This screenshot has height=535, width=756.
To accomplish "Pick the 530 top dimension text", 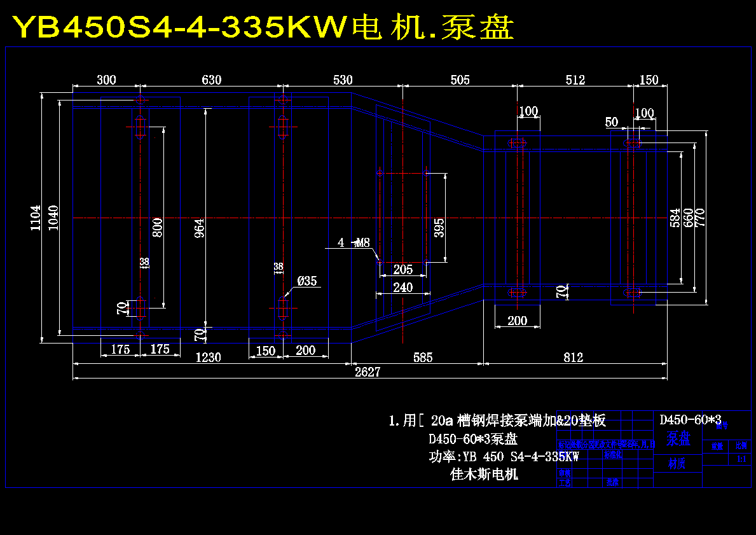I will [x=343, y=80].
